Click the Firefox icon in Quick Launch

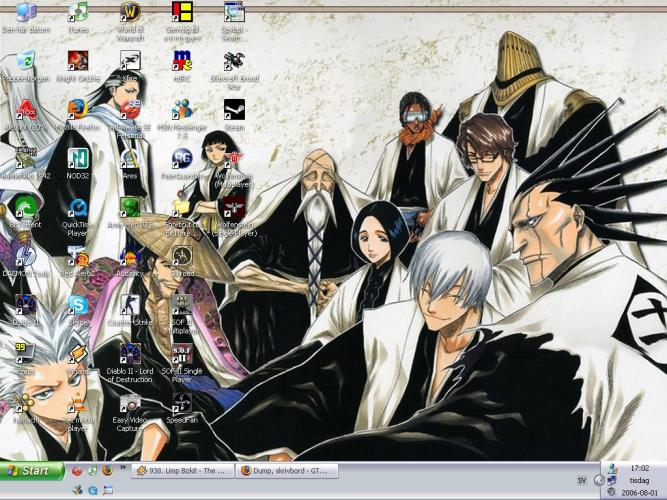(108, 471)
